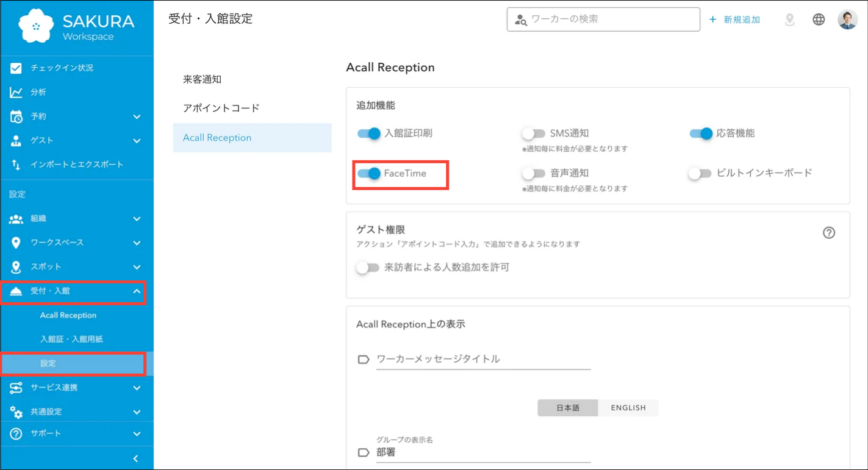The height and width of the screenshot is (470, 868).
Task: Click the ゲスト person icon
Action: coord(16,140)
